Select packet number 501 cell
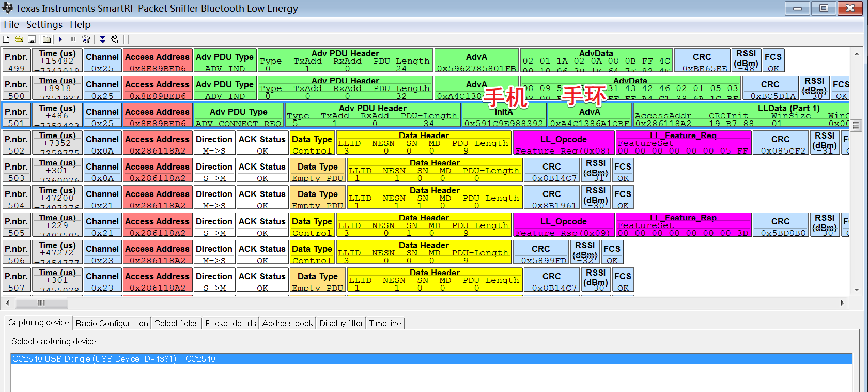868x392 pixels. click(x=17, y=115)
